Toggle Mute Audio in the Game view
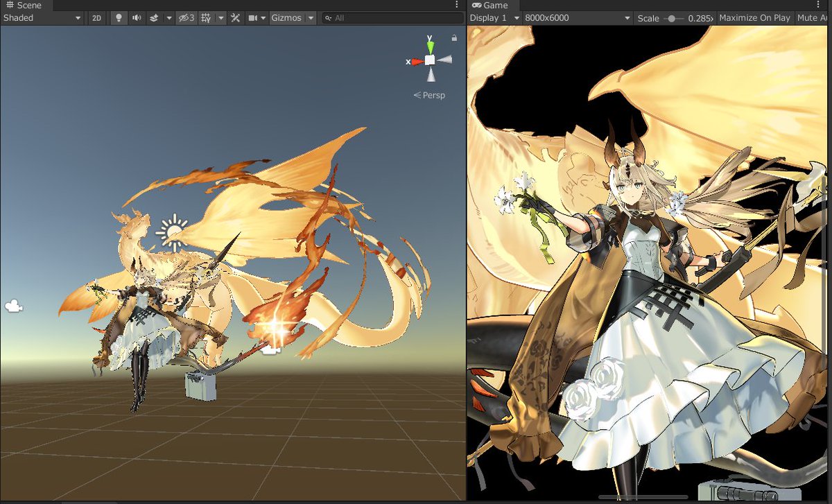 (x=813, y=18)
